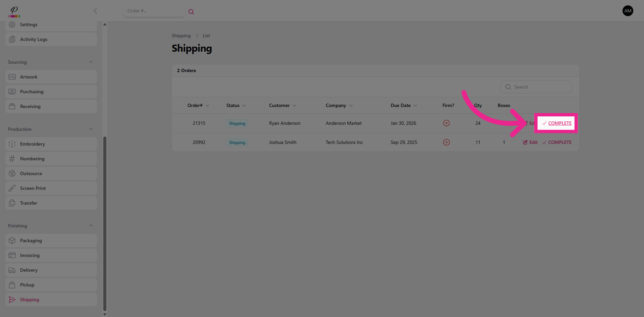The image size is (644, 317).
Task: Mark order 21315 as COMPLETE
Action: (x=557, y=123)
